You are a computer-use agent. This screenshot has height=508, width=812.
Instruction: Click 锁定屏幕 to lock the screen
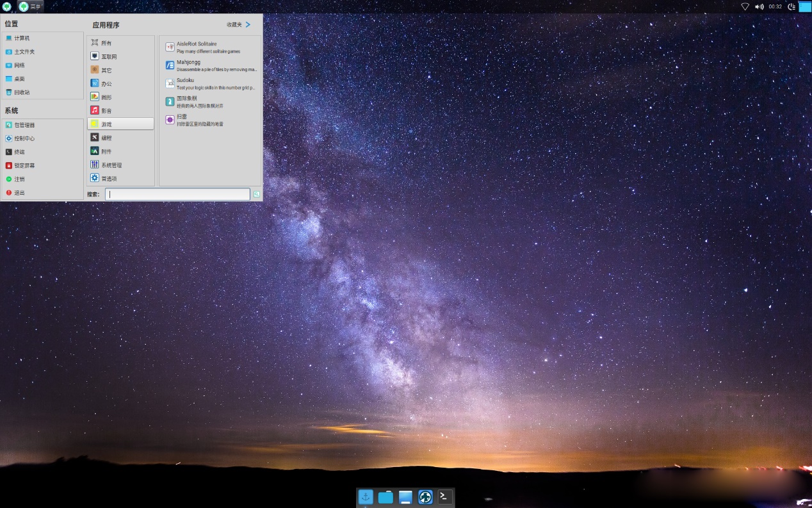pos(24,165)
